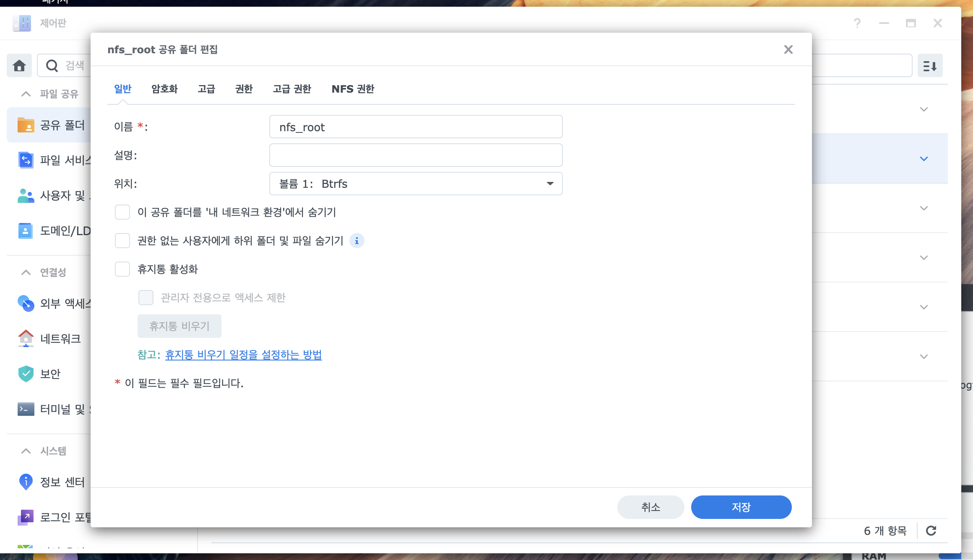The width and height of the screenshot is (973, 560).
Task: Open the 네트워크 sidebar icon
Action: coord(26,338)
